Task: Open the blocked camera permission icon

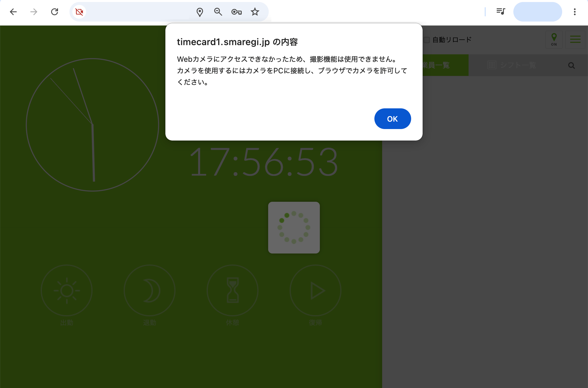Action: point(79,12)
